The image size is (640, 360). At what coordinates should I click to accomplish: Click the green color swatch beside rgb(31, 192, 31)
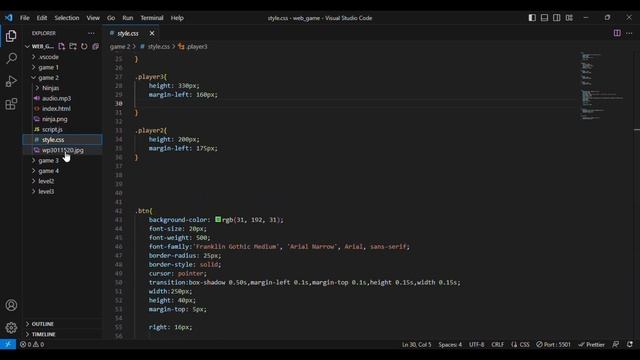coord(218,220)
